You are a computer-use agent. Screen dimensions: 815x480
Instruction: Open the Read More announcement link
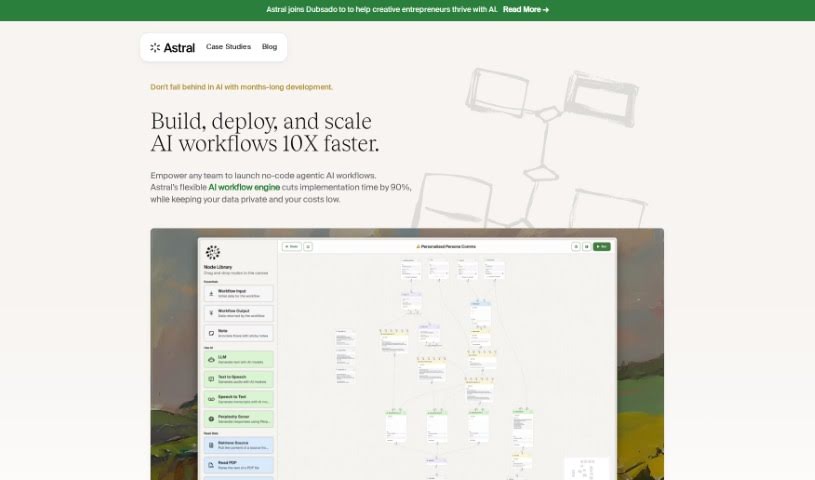click(525, 9)
